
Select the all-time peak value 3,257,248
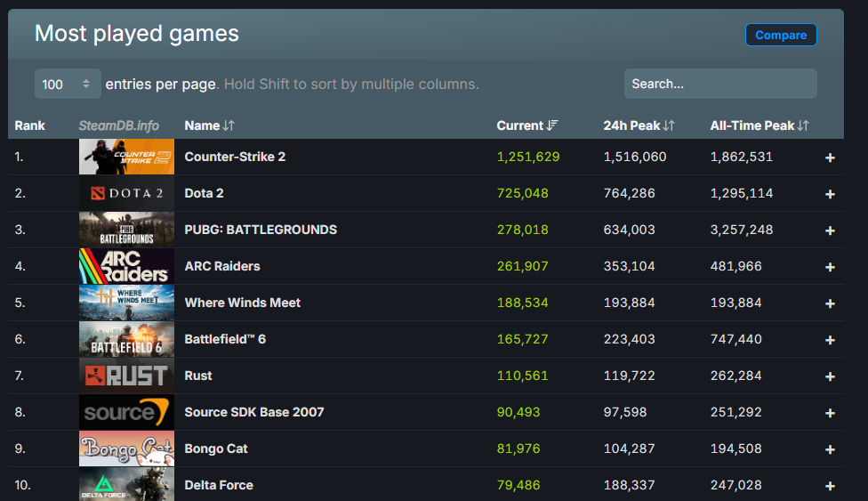click(x=741, y=230)
